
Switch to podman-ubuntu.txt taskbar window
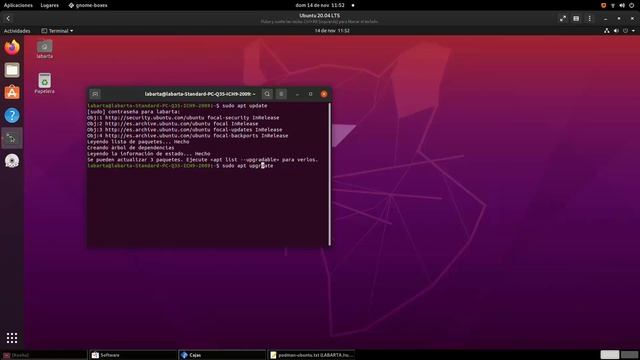tap(311, 355)
